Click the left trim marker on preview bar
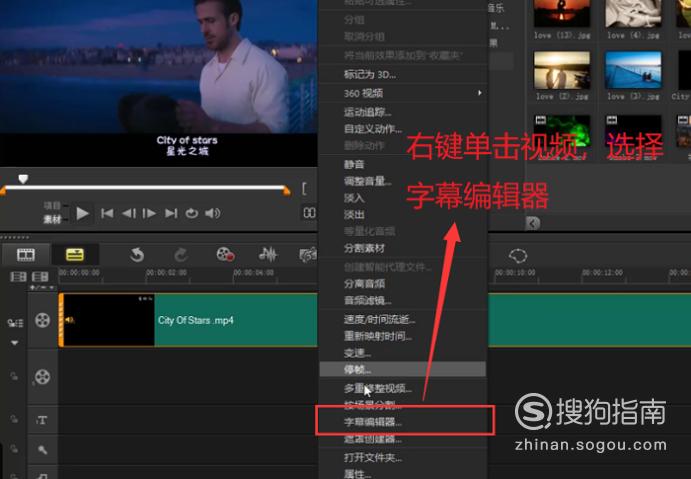Image resolution: width=691 pixels, height=479 pixels. pos(3,191)
